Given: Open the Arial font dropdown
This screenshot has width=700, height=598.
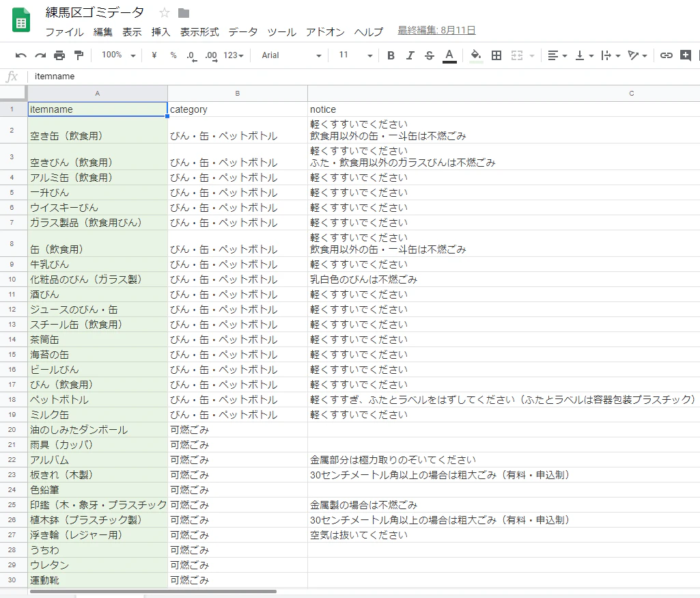Looking at the screenshot, I should pos(291,55).
